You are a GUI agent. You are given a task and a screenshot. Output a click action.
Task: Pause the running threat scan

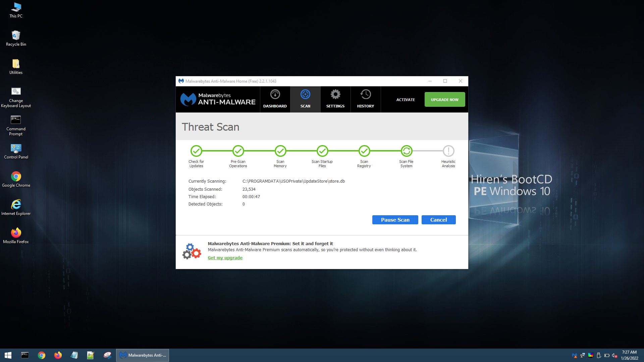coord(395,220)
